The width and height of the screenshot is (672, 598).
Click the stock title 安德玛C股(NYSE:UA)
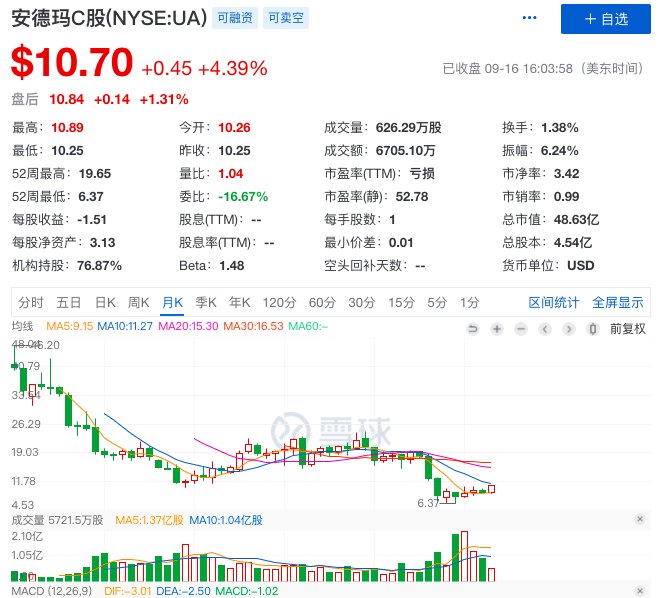[109, 18]
